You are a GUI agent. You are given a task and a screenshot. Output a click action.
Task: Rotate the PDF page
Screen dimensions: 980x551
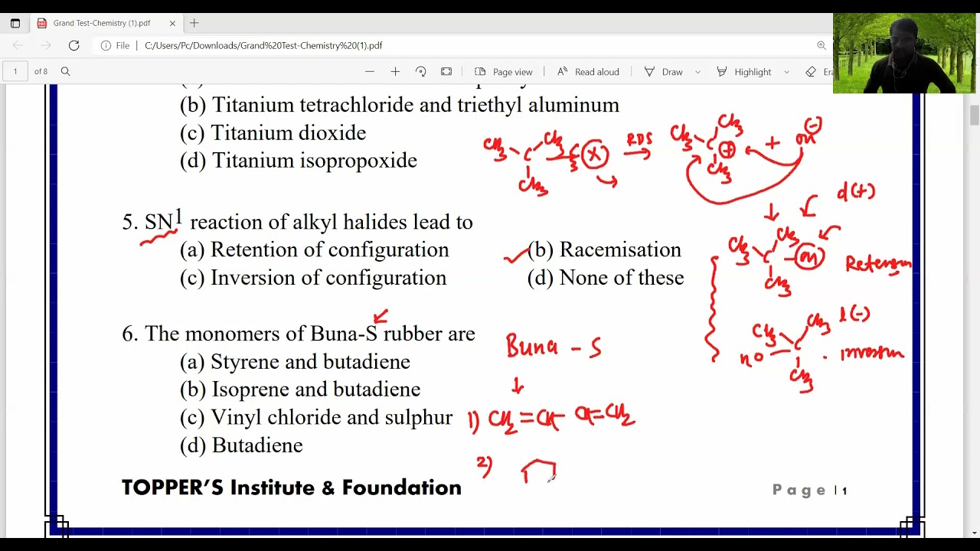[x=420, y=71]
